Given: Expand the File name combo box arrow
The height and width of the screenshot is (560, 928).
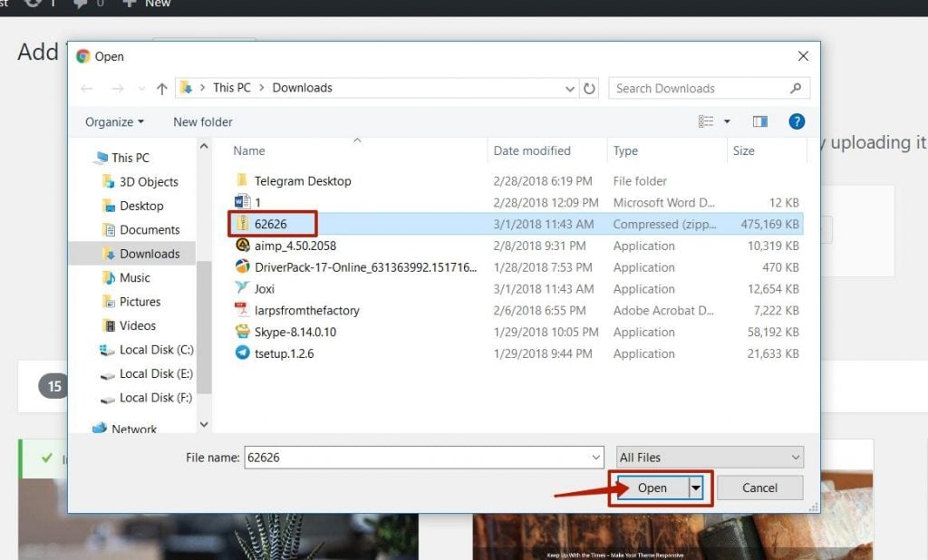Looking at the screenshot, I should coord(595,458).
